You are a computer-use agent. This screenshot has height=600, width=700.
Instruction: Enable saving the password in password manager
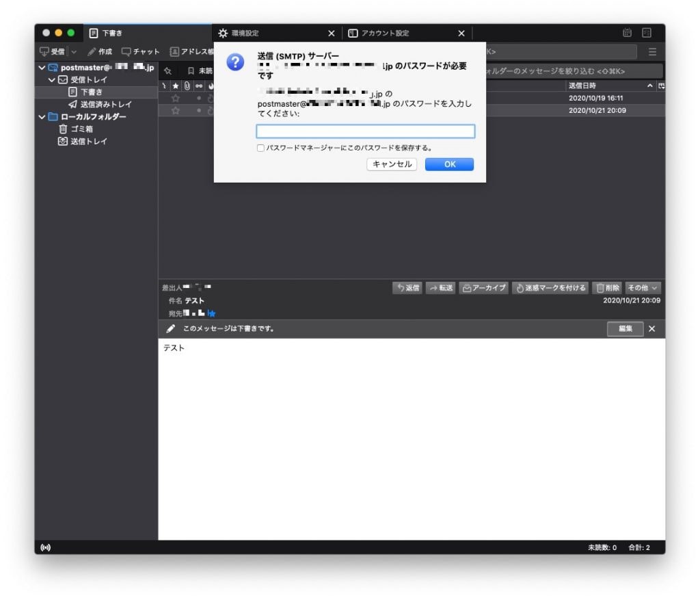click(260, 148)
